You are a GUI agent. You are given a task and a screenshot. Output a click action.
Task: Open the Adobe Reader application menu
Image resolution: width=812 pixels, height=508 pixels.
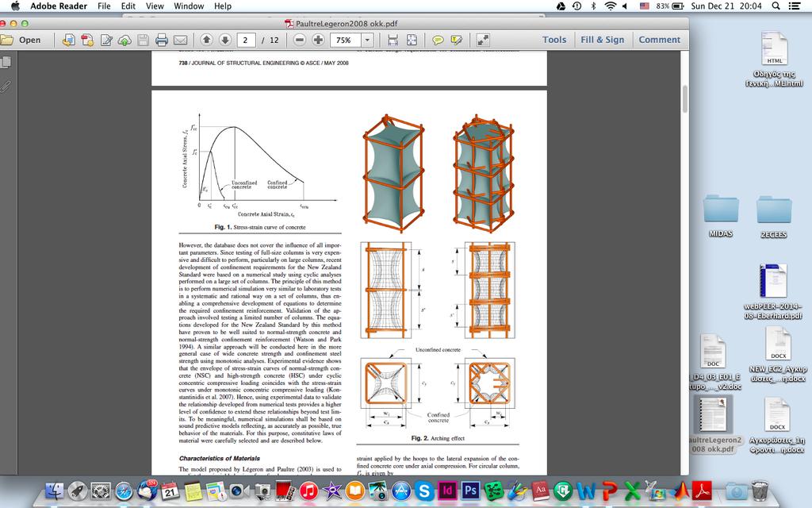[59, 6]
